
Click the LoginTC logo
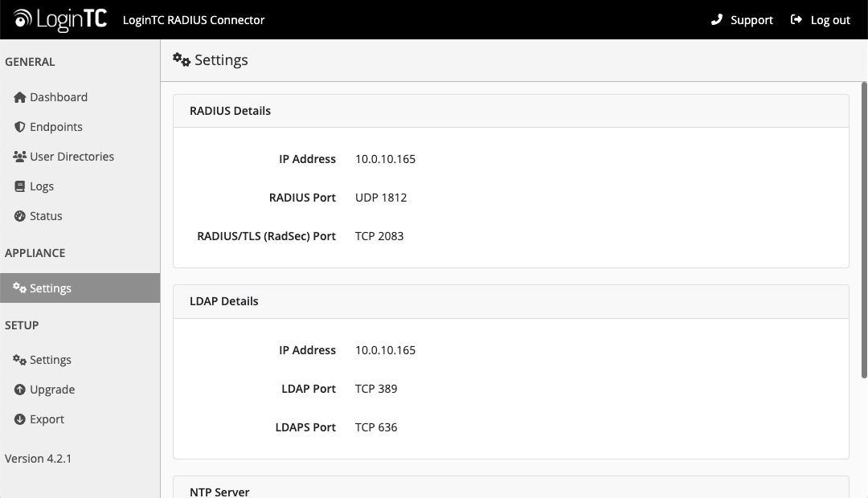60,19
